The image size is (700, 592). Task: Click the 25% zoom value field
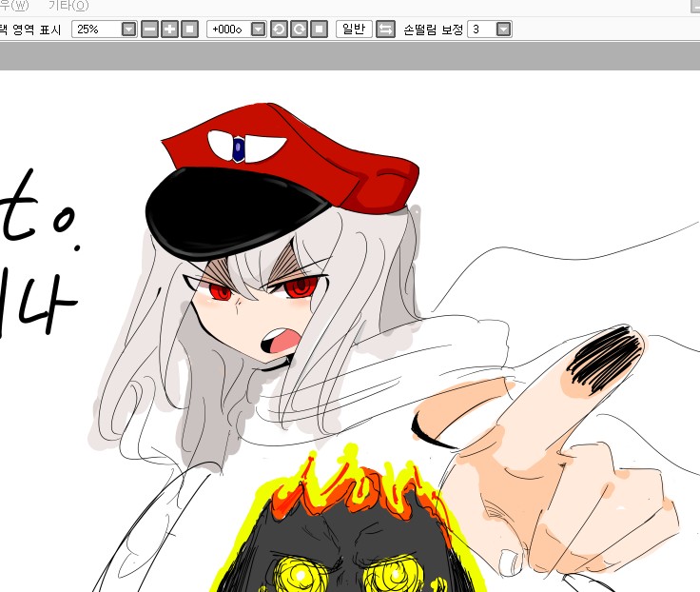[x=96, y=30]
